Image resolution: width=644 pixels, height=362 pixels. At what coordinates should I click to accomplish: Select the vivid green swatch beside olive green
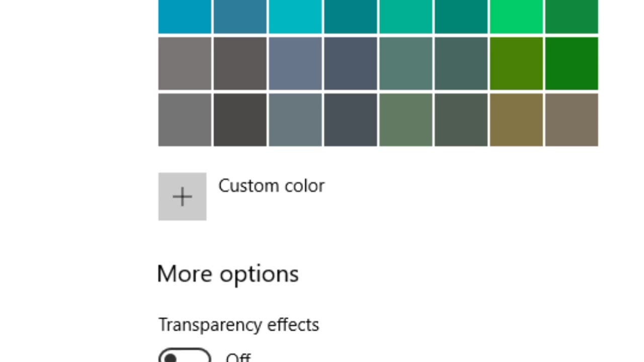[572, 64]
